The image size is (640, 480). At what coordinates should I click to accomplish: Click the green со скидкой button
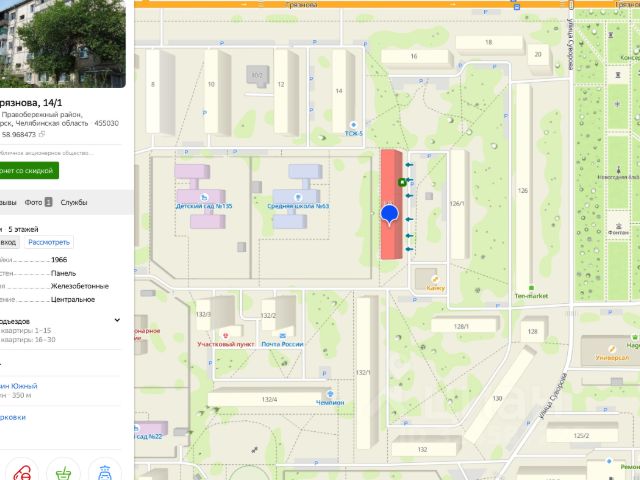[x=29, y=171]
